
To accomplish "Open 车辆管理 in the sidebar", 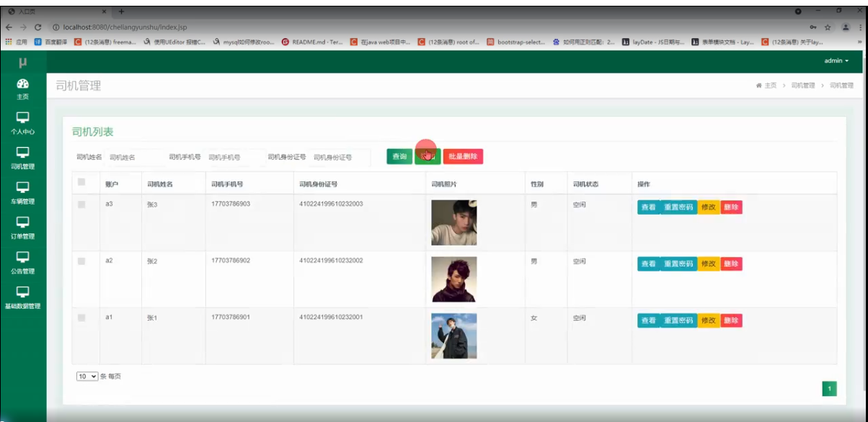I will click(x=23, y=194).
